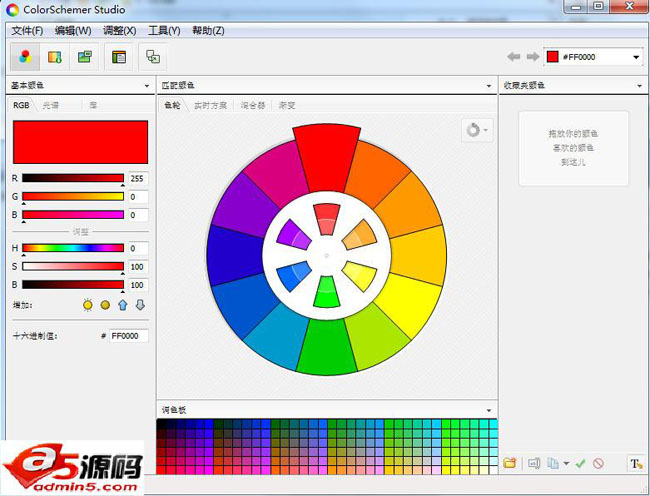The height and width of the screenshot is (496, 650).
Task: Select the 混合器 mixer tab
Action: coord(253,105)
